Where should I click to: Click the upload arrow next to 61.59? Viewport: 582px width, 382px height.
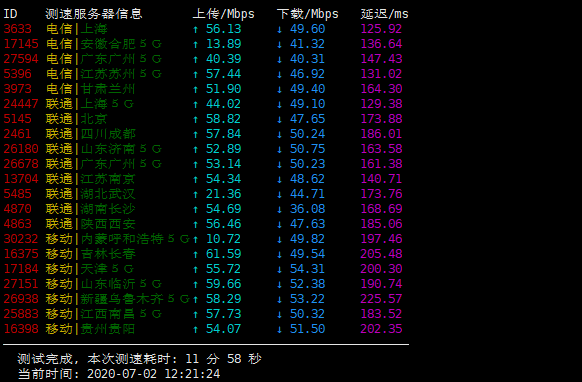[x=196, y=254]
